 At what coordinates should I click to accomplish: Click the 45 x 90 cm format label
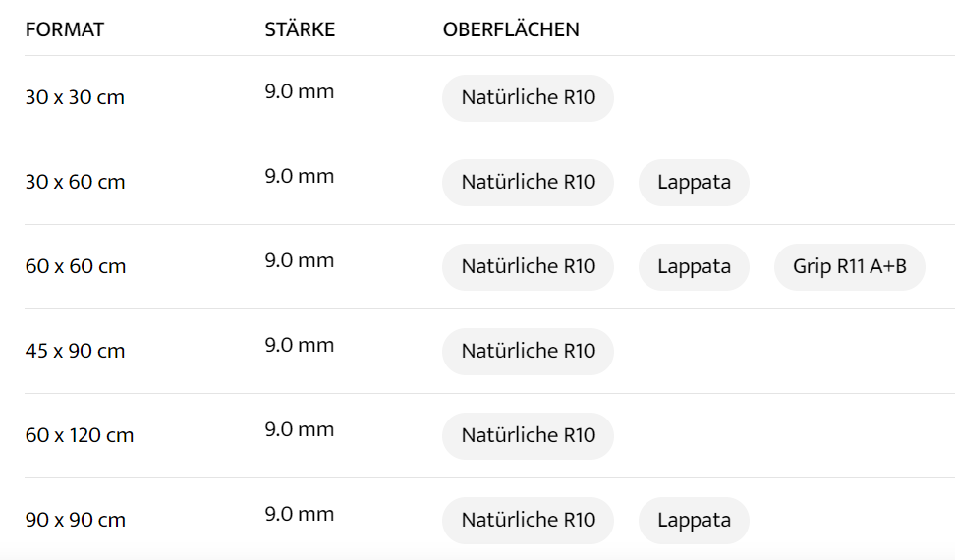[75, 352]
